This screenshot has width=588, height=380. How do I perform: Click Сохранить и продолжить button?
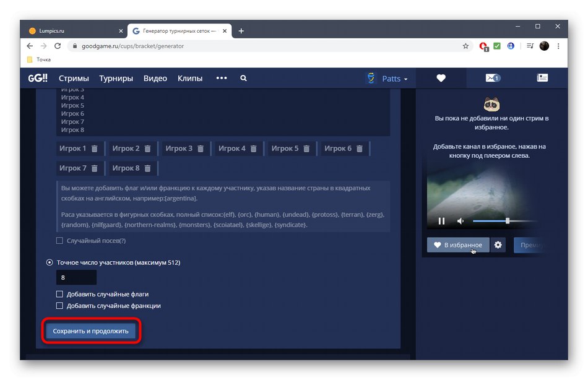click(x=90, y=331)
